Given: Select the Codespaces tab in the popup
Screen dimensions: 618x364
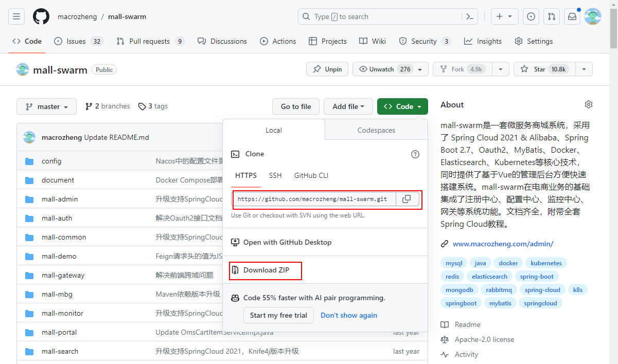Looking at the screenshot, I should tap(376, 130).
